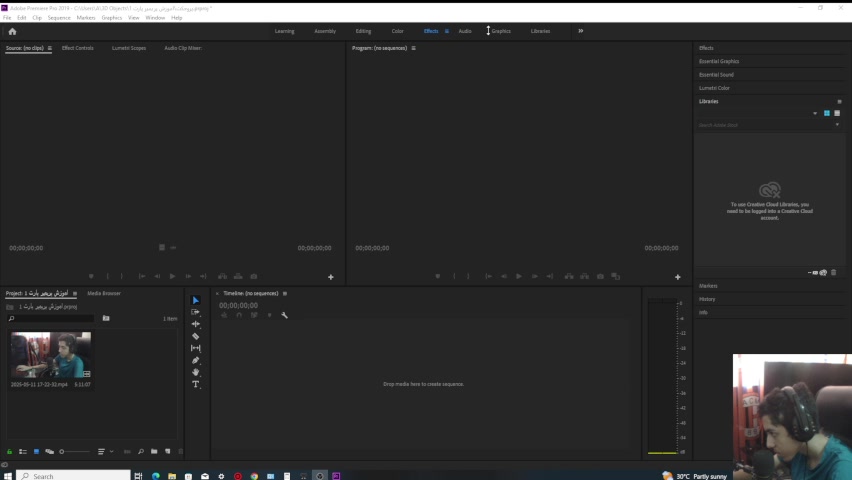Select the Hand tool
852x480 pixels.
[x=196, y=372]
